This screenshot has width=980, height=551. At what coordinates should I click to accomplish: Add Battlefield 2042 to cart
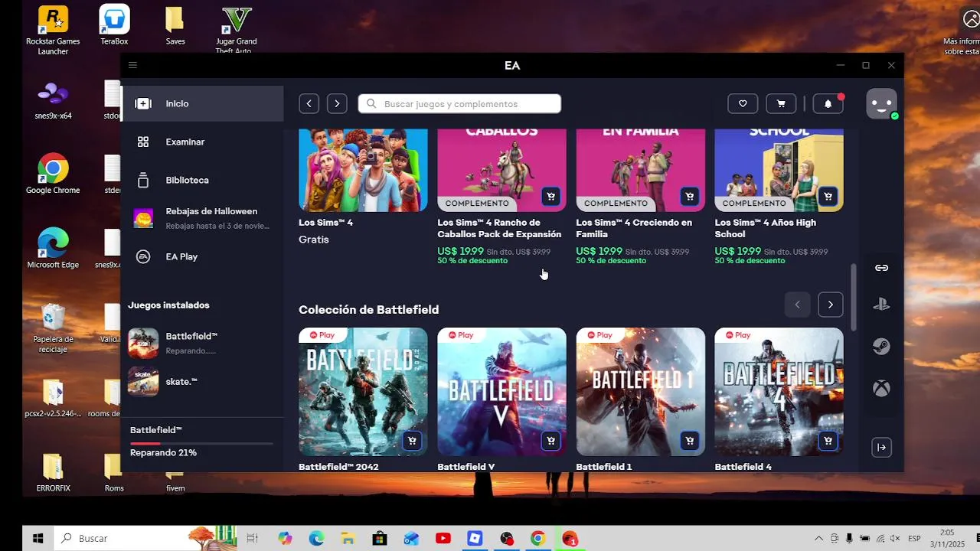[x=412, y=441]
